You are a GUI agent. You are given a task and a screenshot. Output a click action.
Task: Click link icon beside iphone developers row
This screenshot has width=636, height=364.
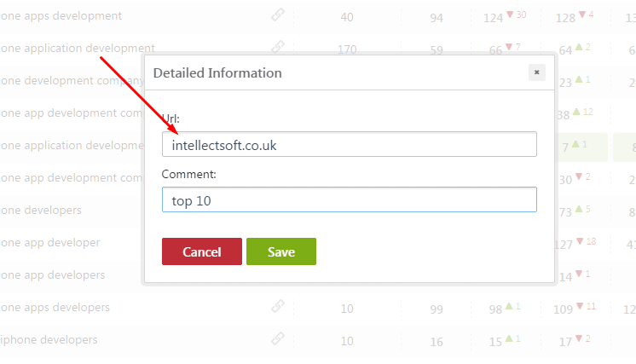(x=278, y=338)
